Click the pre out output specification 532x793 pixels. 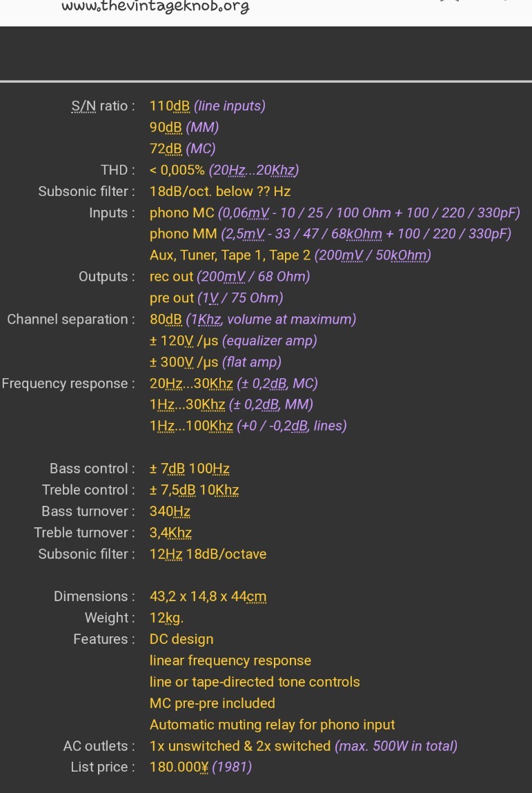[x=217, y=298]
